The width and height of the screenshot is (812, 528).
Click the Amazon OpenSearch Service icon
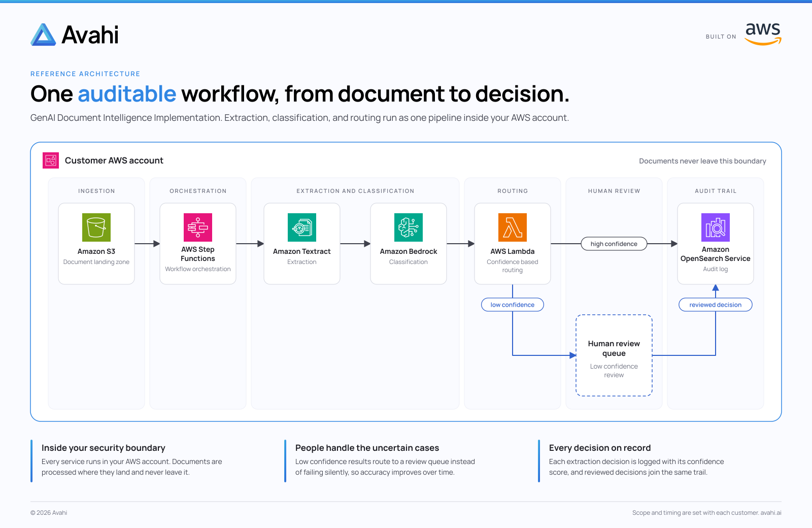click(716, 227)
